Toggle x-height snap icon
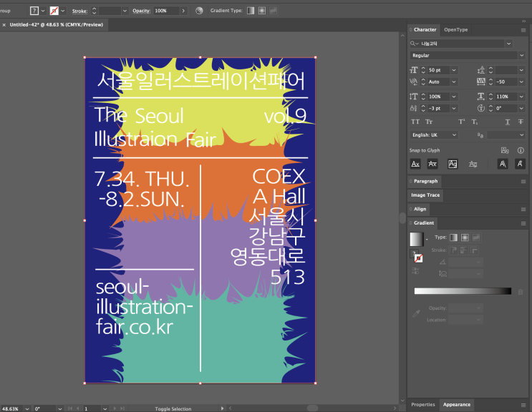The width and height of the screenshot is (532, 412). tap(432, 164)
